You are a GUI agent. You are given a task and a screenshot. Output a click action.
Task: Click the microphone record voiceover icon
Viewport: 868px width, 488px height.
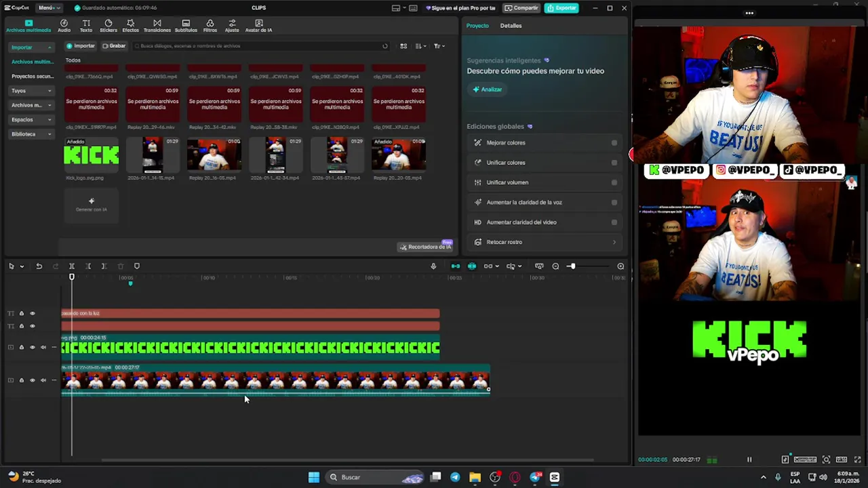click(x=433, y=266)
